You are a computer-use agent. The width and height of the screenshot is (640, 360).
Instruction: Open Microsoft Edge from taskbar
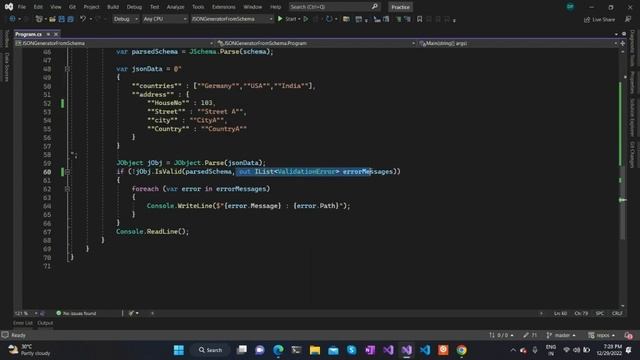coord(278,350)
